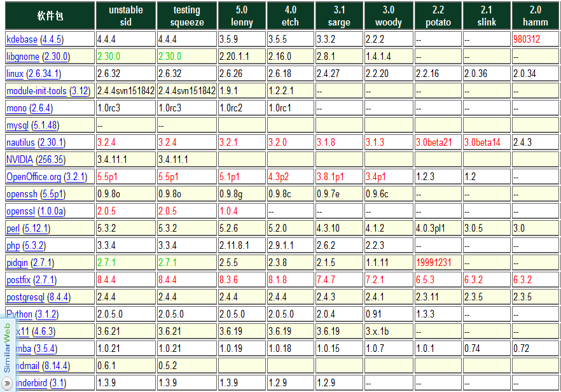The width and height of the screenshot is (561, 392).
Task: Select the 2.2.16 cell in linux row
Action: click(438, 73)
